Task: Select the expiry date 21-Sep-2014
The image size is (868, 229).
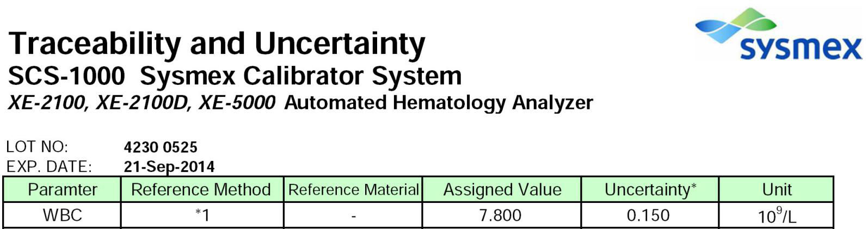Action: pyautogui.click(x=169, y=166)
